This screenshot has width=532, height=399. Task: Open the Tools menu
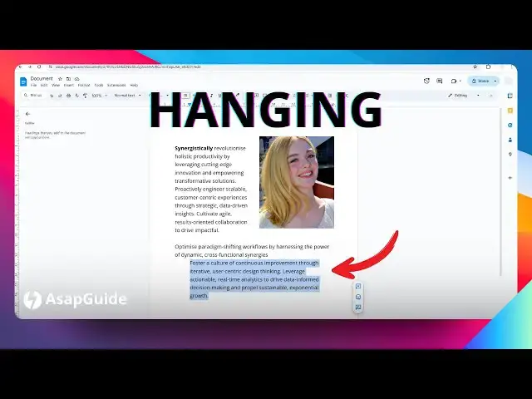pos(99,85)
